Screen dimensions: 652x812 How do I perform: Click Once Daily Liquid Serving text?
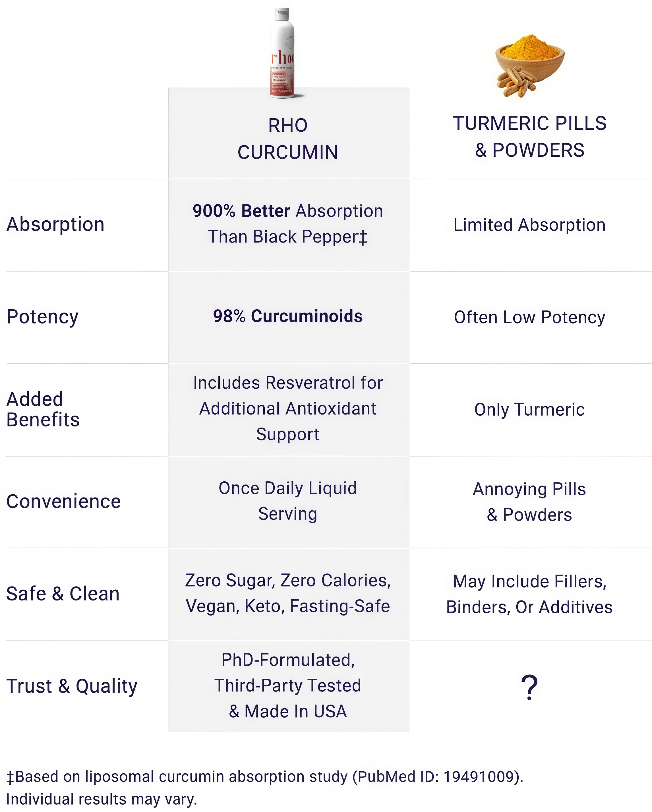pos(288,501)
